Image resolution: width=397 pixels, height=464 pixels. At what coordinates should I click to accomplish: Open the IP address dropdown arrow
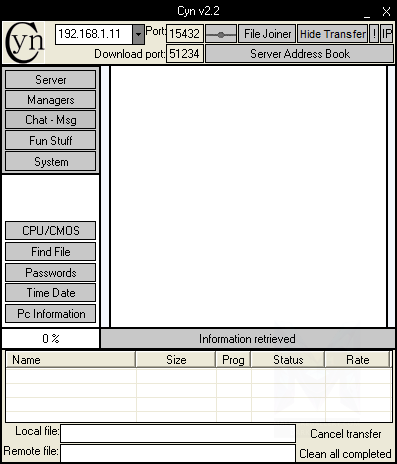pos(138,34)
